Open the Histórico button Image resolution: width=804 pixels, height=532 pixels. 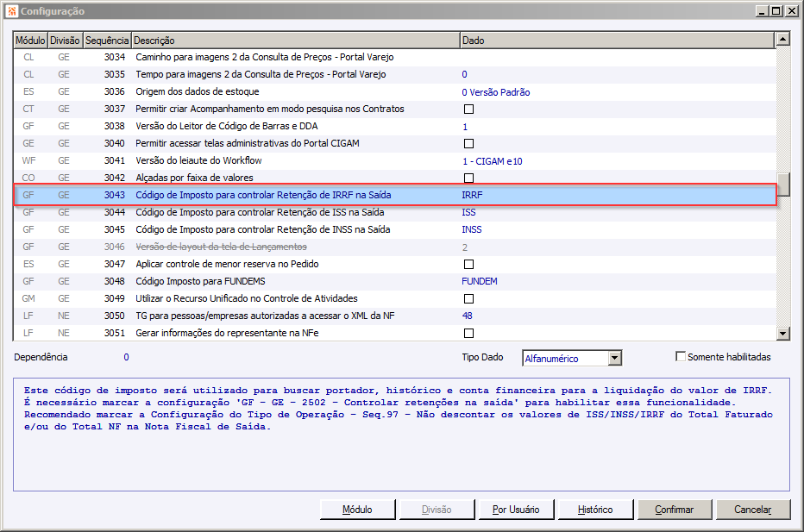tap(595, 510)
